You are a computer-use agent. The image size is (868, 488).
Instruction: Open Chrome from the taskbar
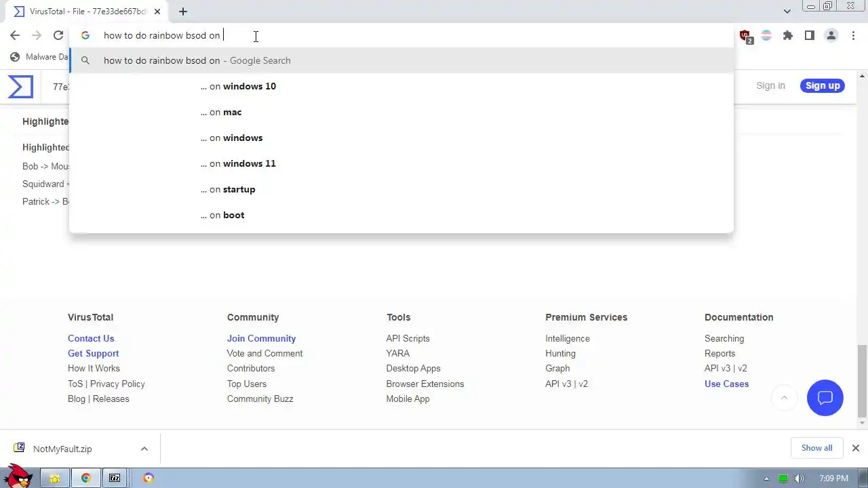(86, 478)
